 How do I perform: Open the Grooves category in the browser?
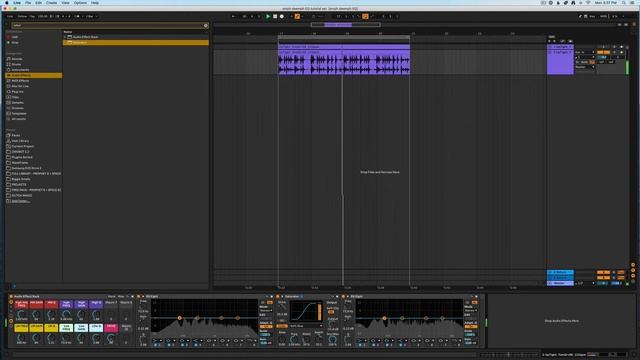(x=18, y=108)
